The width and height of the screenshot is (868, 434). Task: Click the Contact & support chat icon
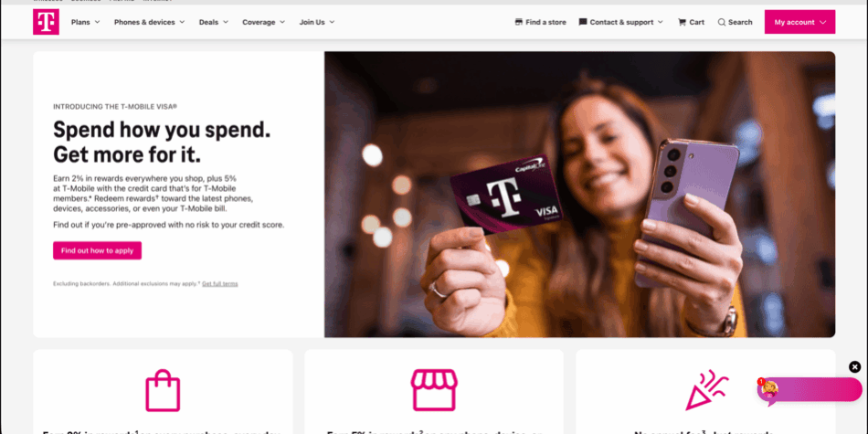583,22
